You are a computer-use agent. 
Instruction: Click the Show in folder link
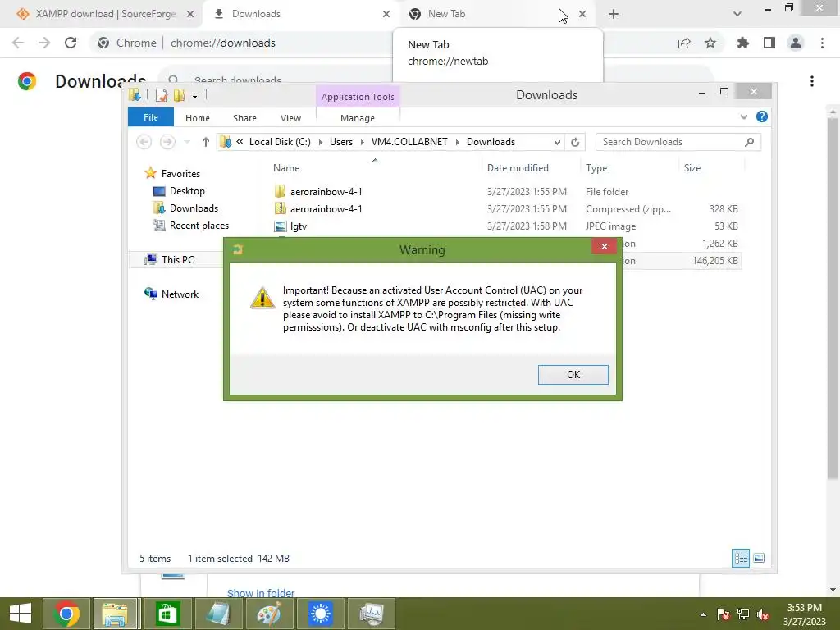pos(261,592)
